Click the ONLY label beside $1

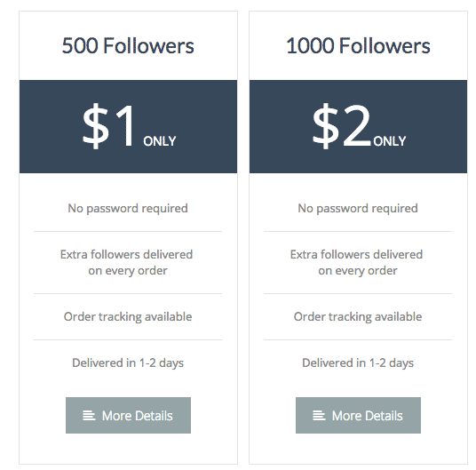(160, 141)
